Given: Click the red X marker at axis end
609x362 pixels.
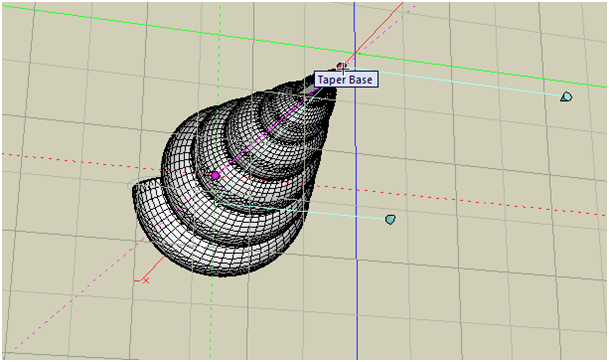Looking at the screenshot, I should 146,280.
